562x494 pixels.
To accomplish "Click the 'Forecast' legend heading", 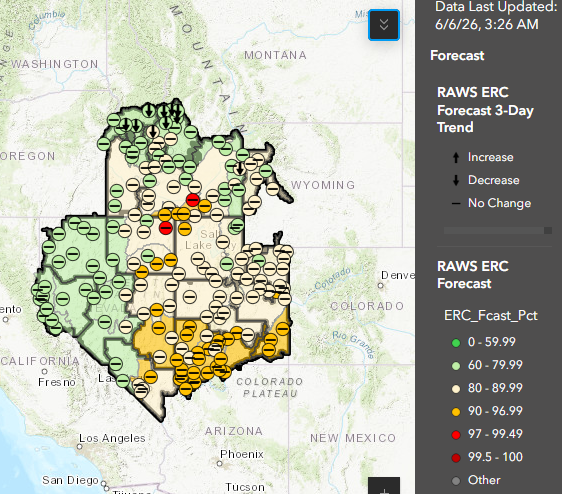I will coord(457,56).
